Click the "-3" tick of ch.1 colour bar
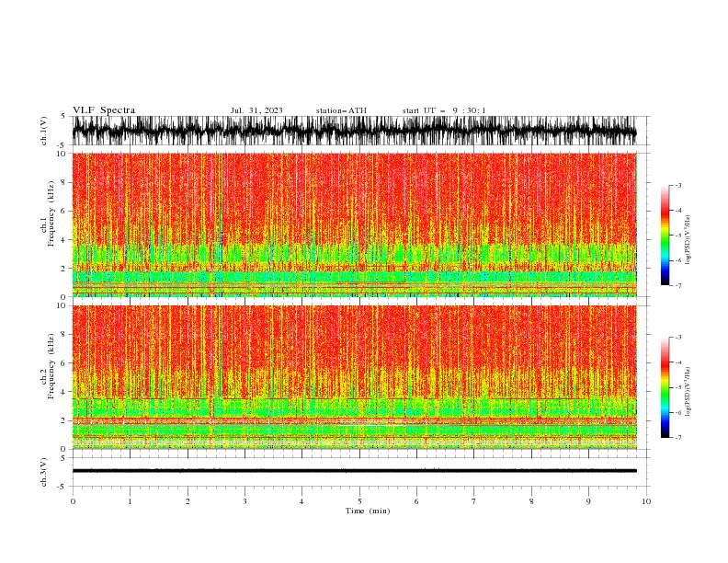The image size is (728, 563). coord(677,185)
